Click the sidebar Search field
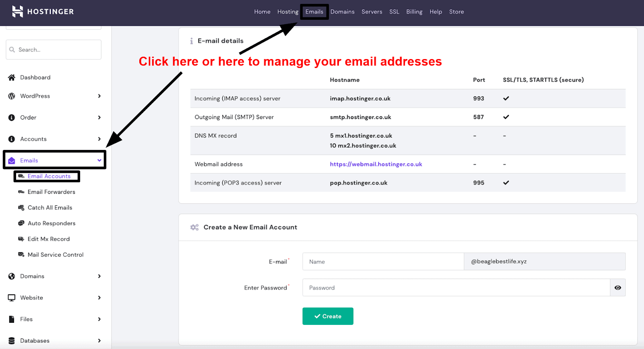This screenshot has width=644, height=349. tap(54, 49)
